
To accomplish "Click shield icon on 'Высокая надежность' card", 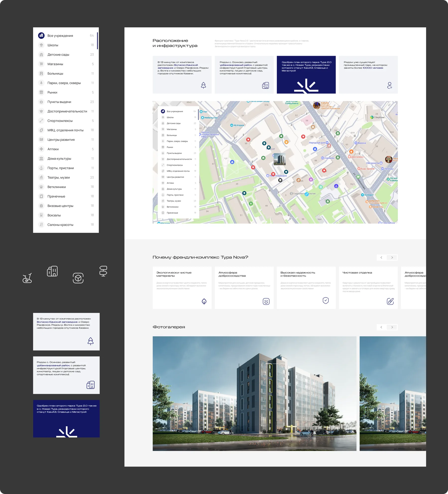I will coord(326,300).
